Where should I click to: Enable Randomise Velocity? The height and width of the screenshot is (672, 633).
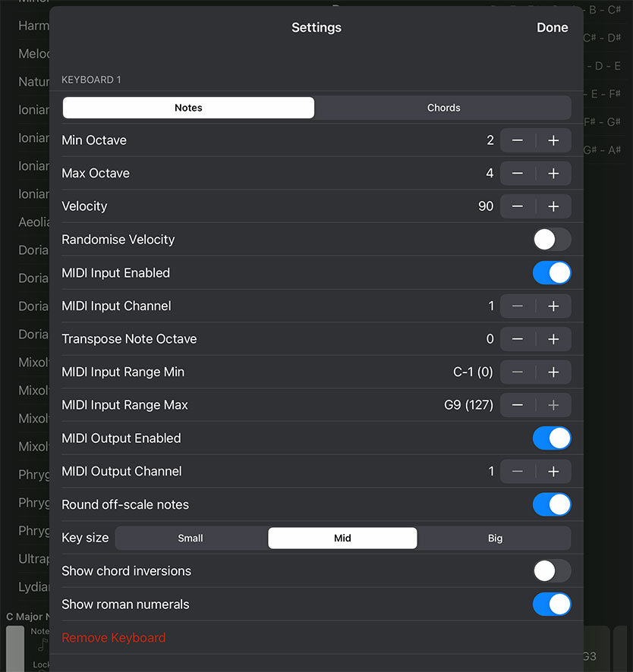(x=552, y=239)
